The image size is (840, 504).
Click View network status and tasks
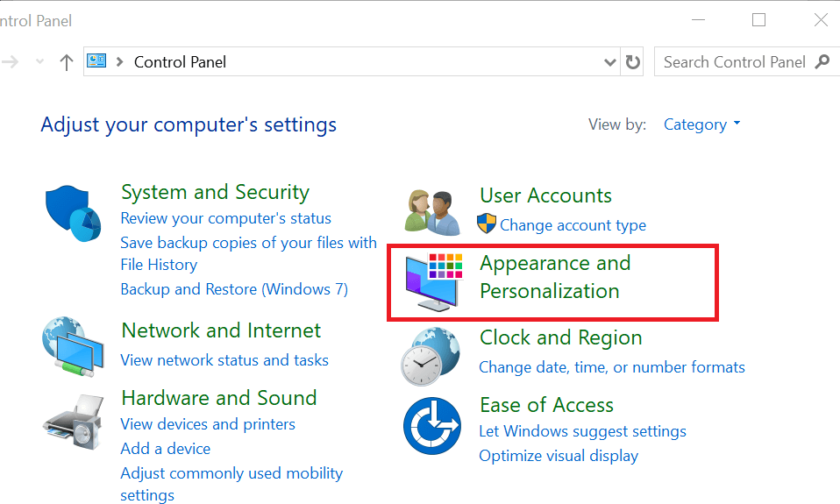click(x=224, y=360)
